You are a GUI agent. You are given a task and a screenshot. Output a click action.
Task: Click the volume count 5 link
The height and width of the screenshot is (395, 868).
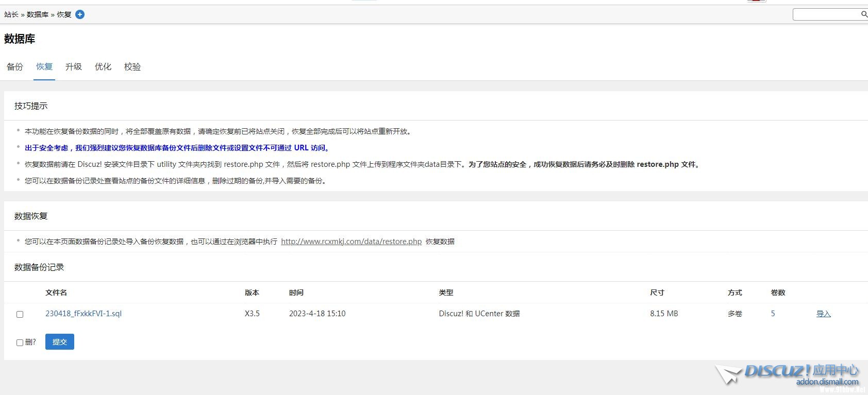click(x=773, y=314)
